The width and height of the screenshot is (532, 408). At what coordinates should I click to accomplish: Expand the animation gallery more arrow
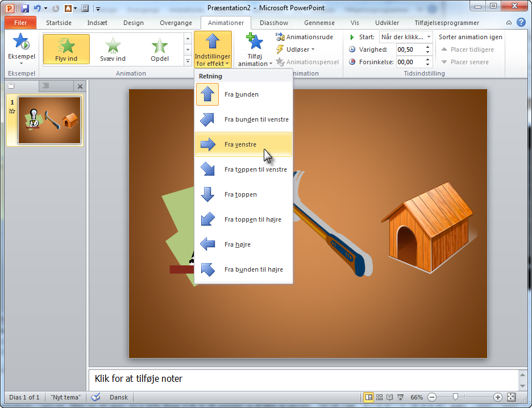tap(188, 61)
